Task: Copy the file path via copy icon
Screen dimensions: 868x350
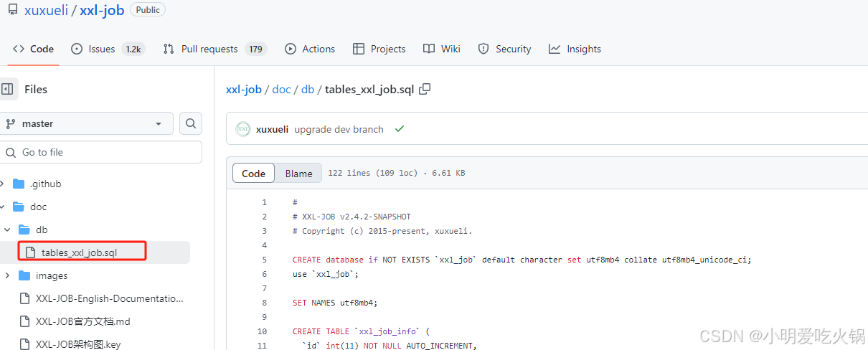Action: click(425, 89)
